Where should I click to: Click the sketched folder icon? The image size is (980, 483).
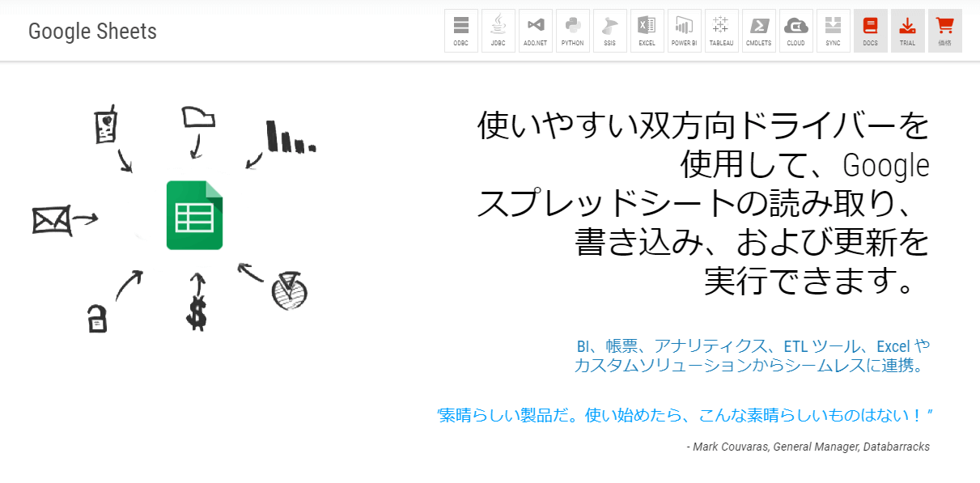(x=198, y=117)
